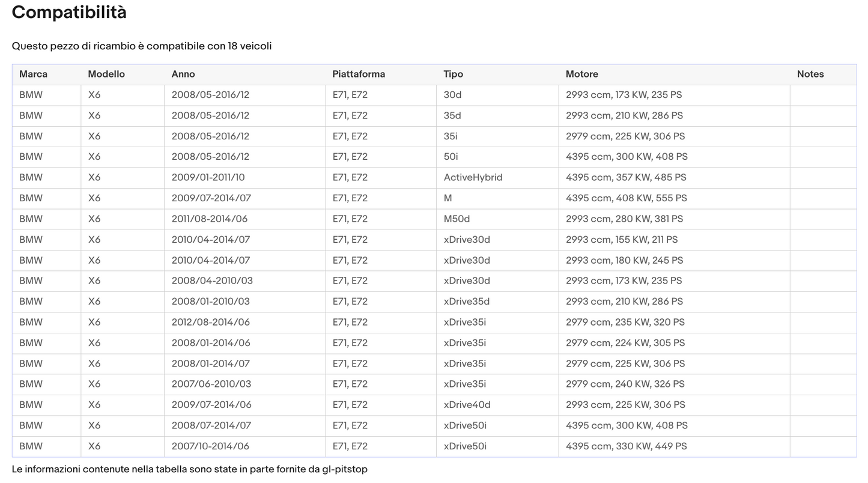This screenshot has width=868, height=483.
Task: Click the 2007/06-2010/03 year cell
Action: (211, 384)
